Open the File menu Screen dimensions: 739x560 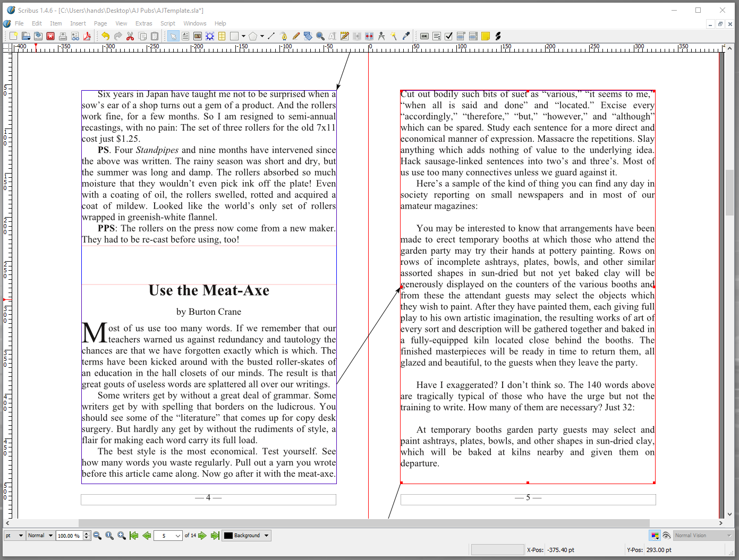(19, 23)
